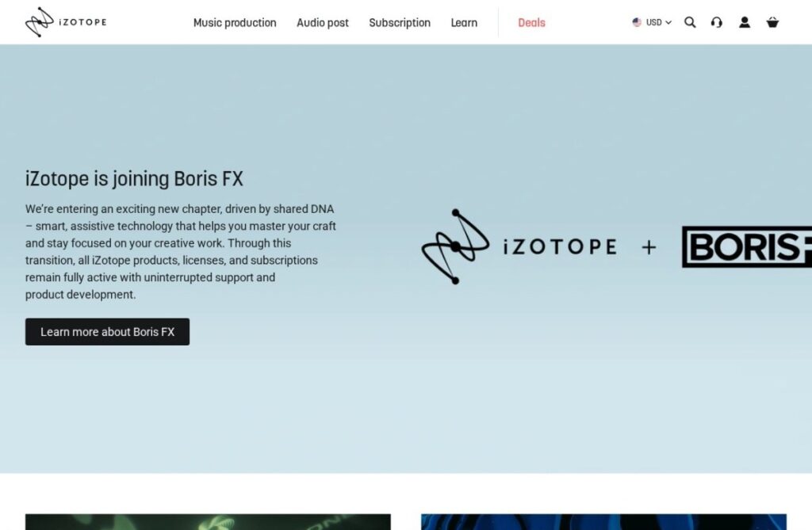Image resolution: width=812 pixels, height=530 pixels.
Task: Open the Learn menu
Action: (464, 23)
